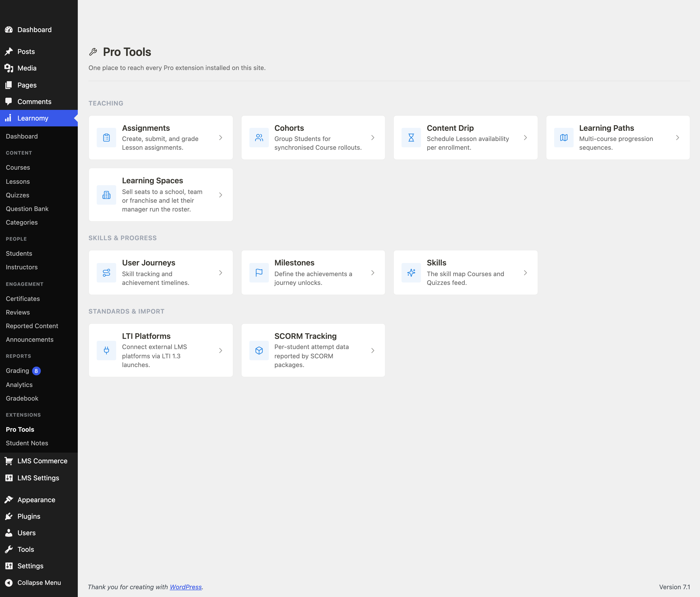Open the Milestones card chevron
Viewport: 700px width, 597px height.
(373, 273)
